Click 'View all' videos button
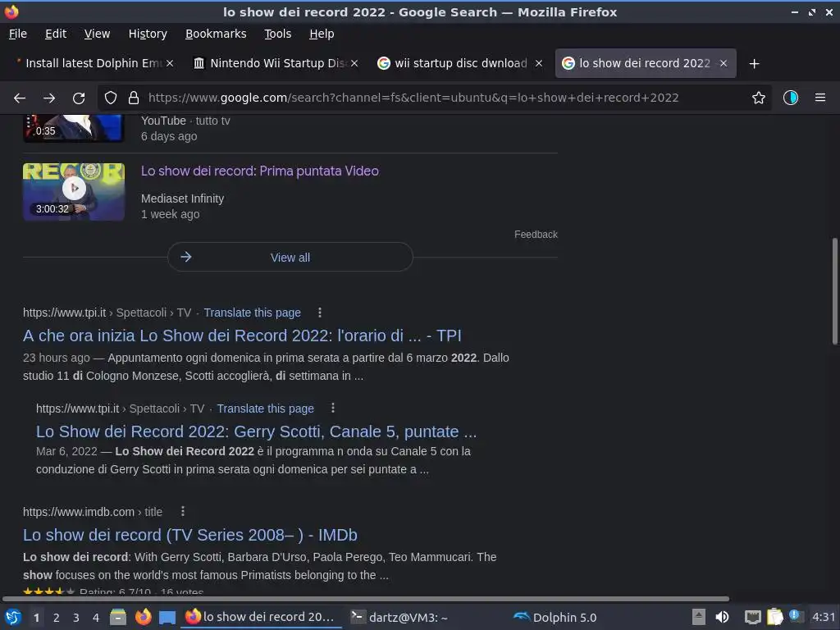Image resolution: width=840 pixels, height=630 pixels. (290, 257)
